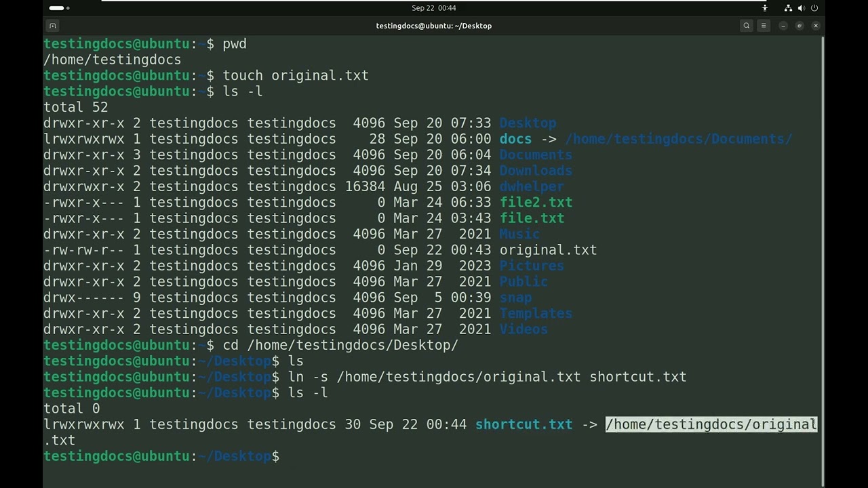The height and width of the screenshot is (488, 868).
Task: Click the Desktop directory name in listing
Action: pos(528,123)
